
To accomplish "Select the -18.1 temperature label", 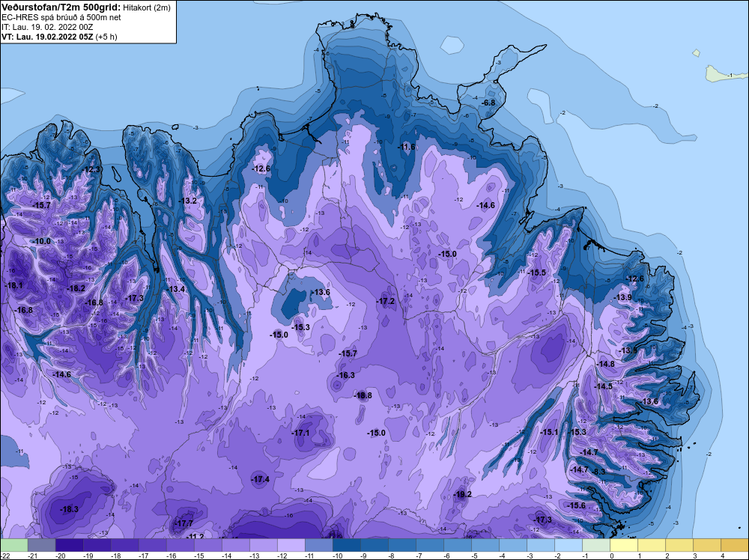I will coord(13,285).
